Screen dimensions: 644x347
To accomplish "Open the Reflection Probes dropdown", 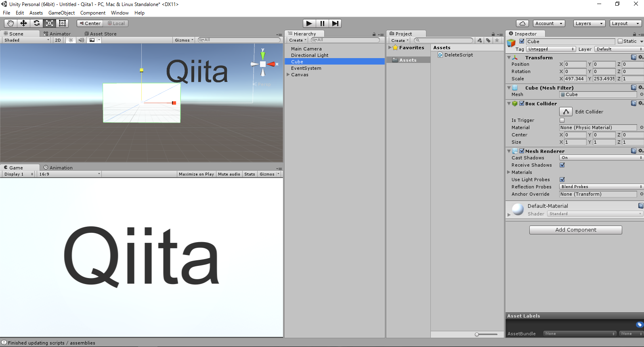I will point(601,187).
